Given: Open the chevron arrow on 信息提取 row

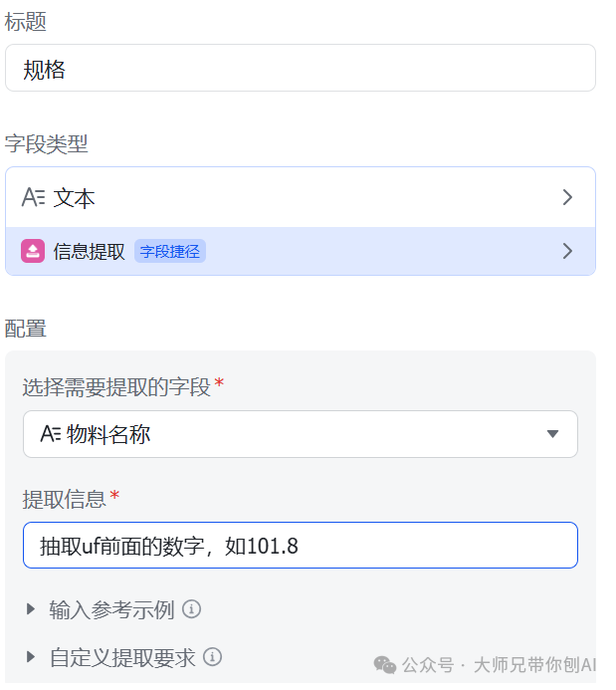Looking at the screenshot, I should [x=567, y=251].
